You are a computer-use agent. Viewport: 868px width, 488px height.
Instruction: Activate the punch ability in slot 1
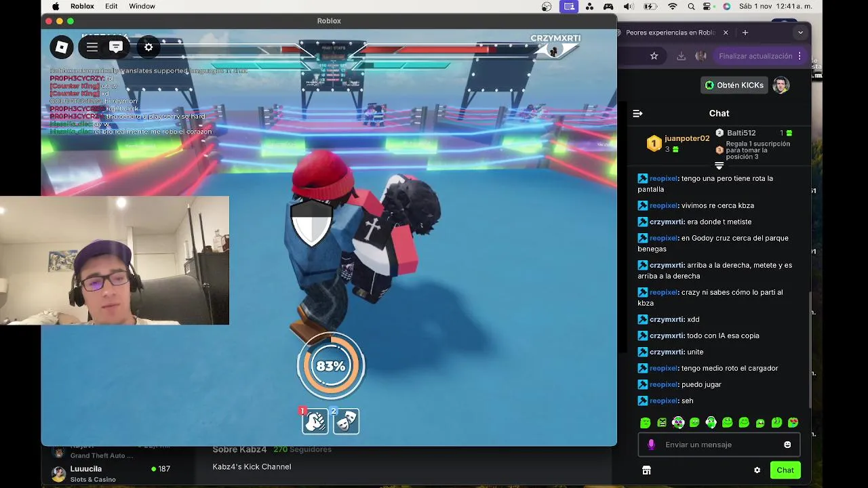315,421
